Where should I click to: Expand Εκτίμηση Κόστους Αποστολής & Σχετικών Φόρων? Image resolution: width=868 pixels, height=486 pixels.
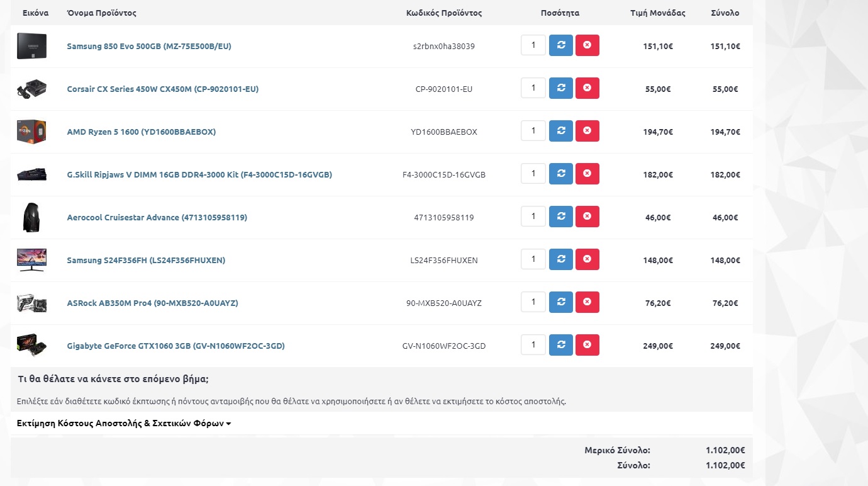tap(124, 423)
